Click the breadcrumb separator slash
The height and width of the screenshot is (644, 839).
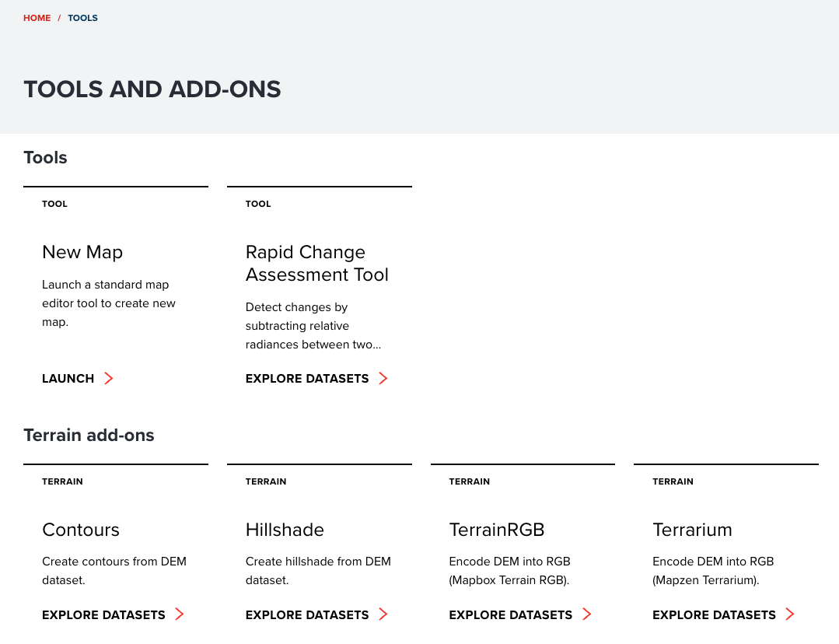[x=59, y=18]
